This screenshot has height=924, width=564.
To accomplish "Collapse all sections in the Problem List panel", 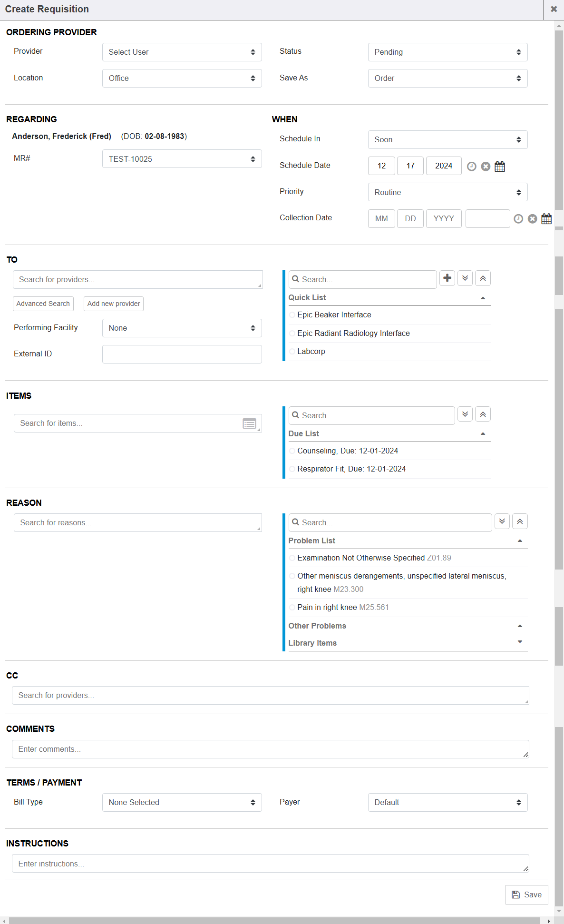I will click(x=520, y=521).
